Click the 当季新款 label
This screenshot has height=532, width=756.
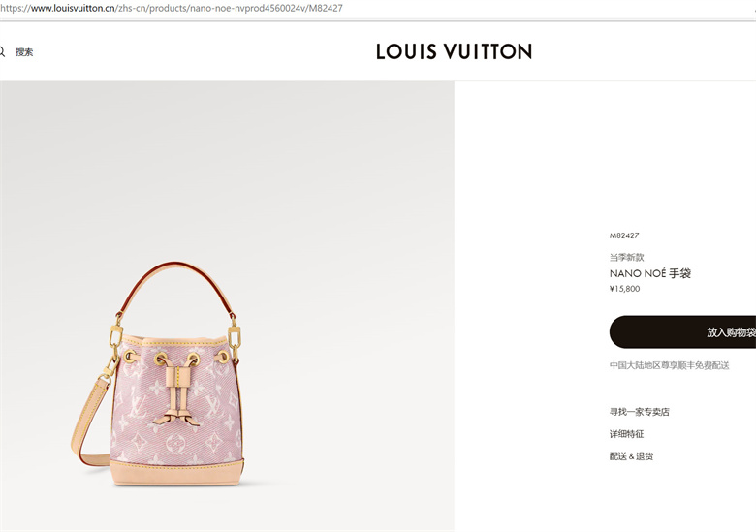(626, 257)
